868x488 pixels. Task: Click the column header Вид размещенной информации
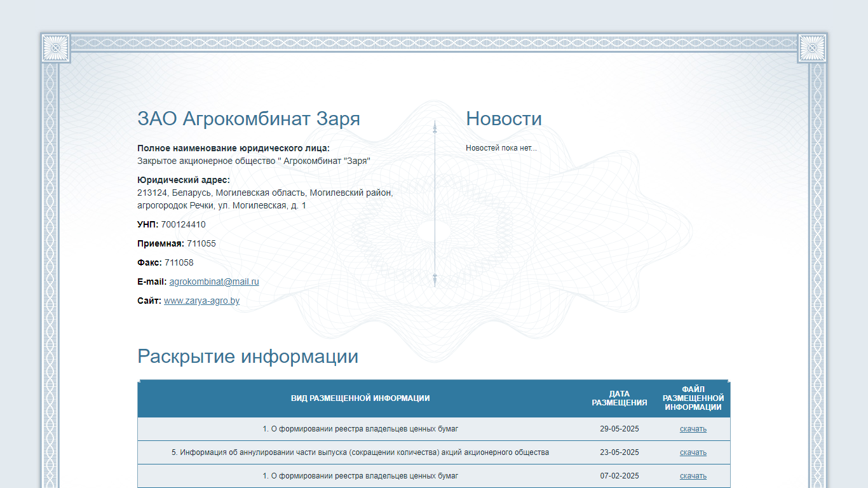click(360, 398)
